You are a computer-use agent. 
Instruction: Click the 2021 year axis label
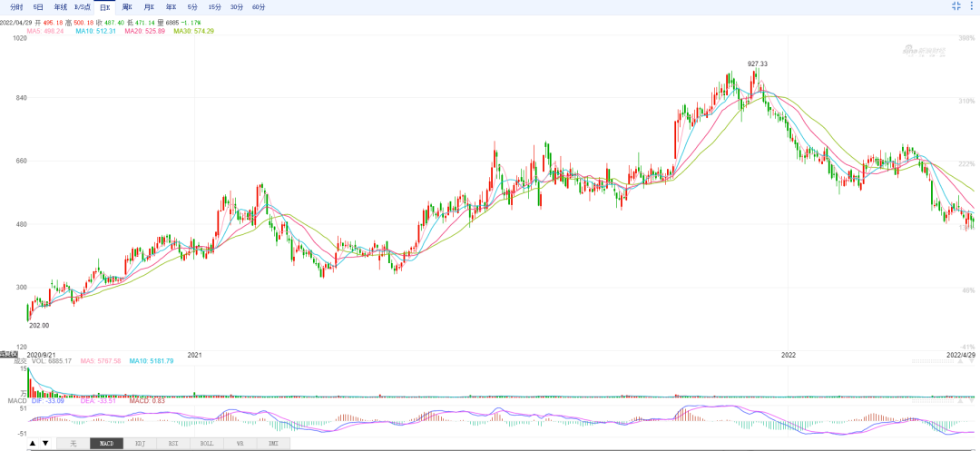(x=195, y=355)
